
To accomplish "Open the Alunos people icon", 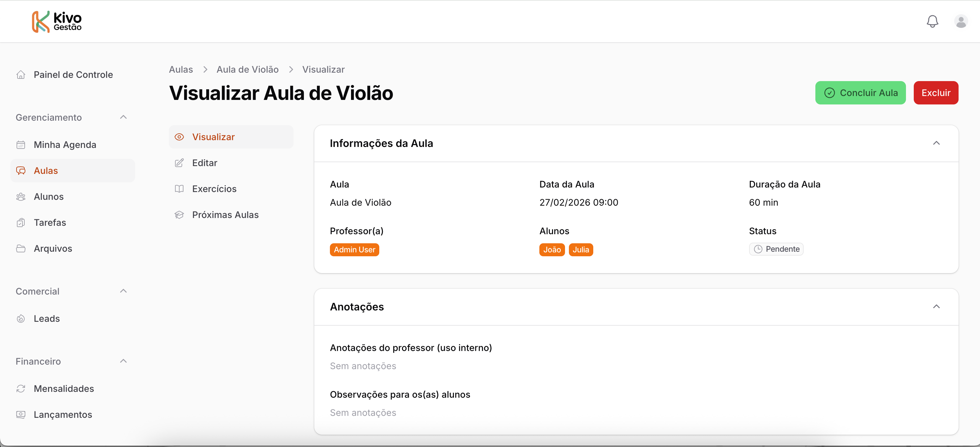I will click(x=21, y=197).
